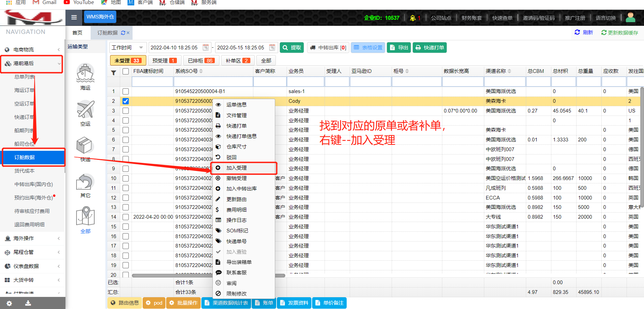Image resolution: width=644 pixels, height=309 pixels.
Task: Click the 导出 export button
Action: pyautogui.click(x=399, y=48)
